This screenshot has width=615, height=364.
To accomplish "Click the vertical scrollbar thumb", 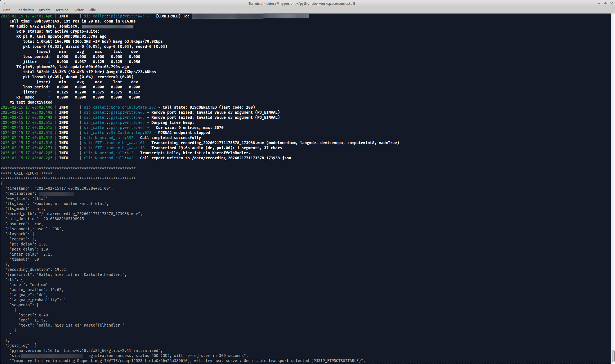I will (613, 356).
